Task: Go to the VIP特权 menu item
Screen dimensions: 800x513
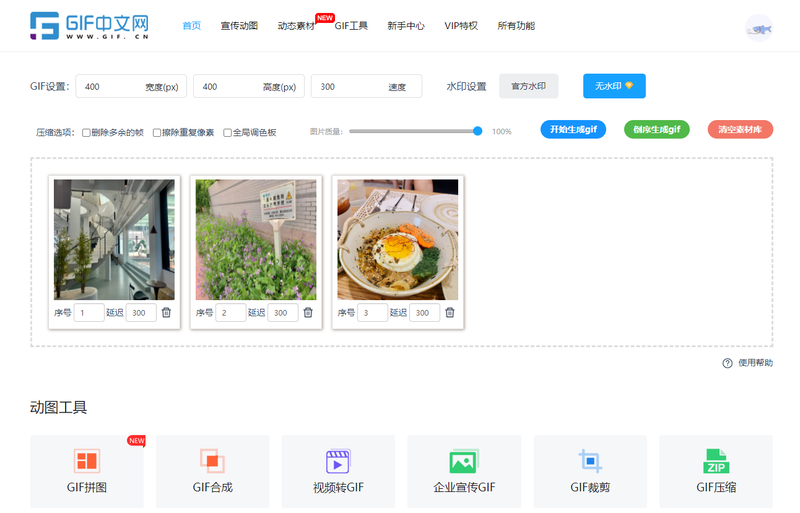Action: [x=460, y=26]
